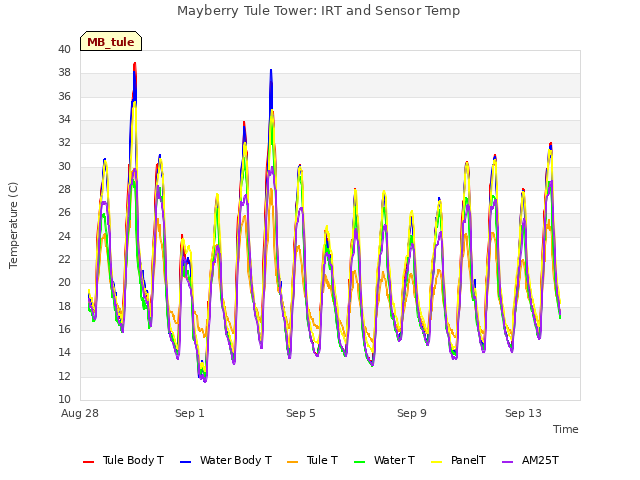Viewport: 640px width, 480px height.
Task: Click the 28 y-axis tick label
Action: pyautogui.click(x=64, y=189)
